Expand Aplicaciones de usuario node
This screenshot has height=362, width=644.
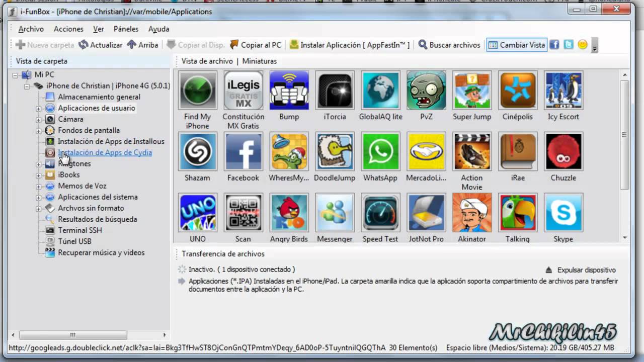coord(38,108)
